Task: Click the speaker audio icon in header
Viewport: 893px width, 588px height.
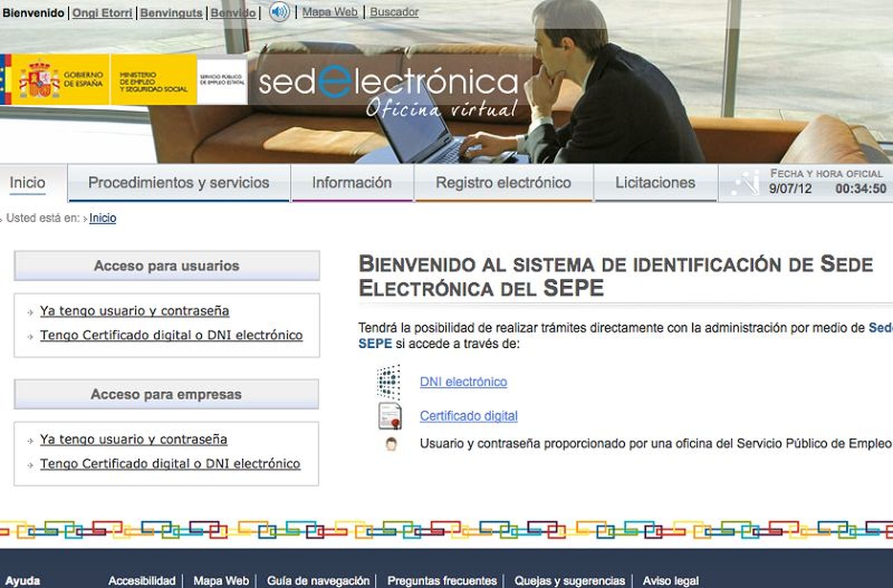Action: pyautogui.click(x=279, y=12)
